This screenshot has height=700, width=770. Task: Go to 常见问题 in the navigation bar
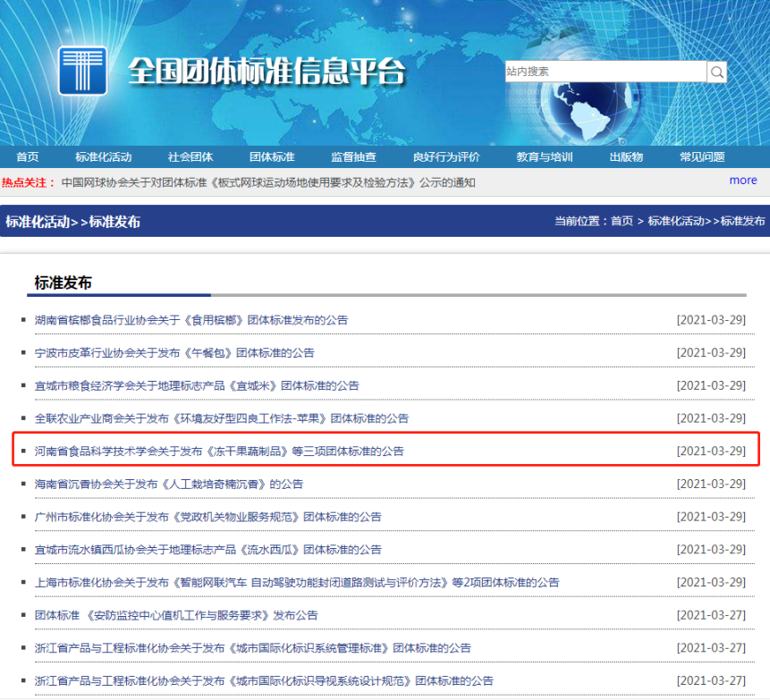point(702,157)
